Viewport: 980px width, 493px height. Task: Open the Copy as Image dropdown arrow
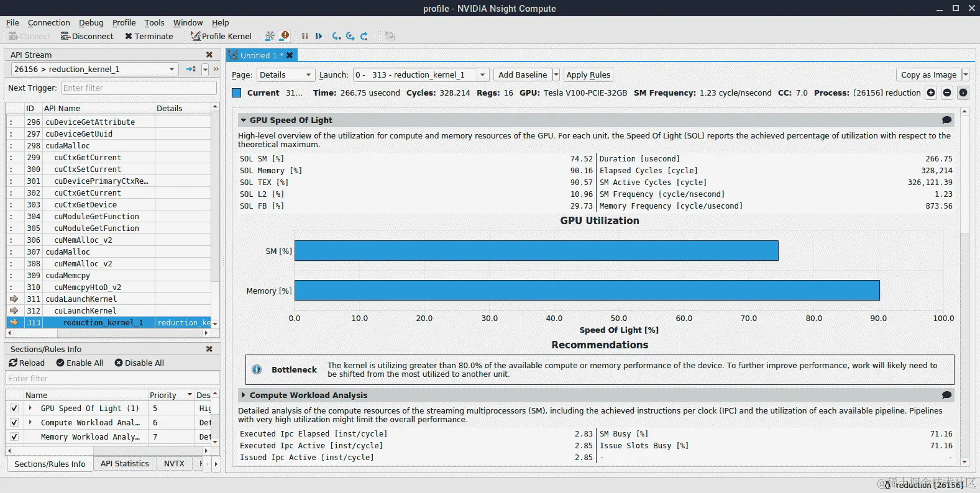click(965, 75)
